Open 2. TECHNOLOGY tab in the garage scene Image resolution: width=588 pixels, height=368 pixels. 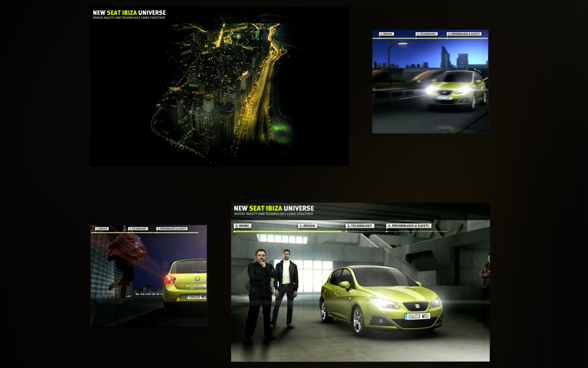coord(360,226)
